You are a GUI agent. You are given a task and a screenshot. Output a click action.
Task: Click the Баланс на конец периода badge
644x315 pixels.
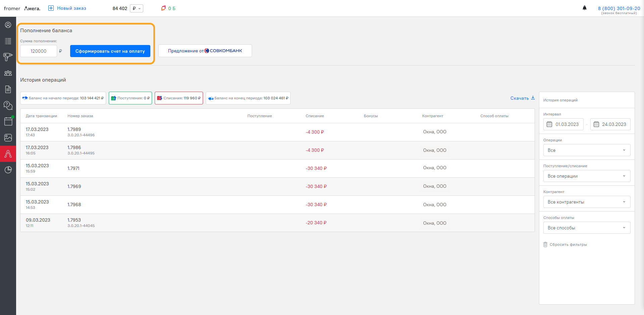248,98
